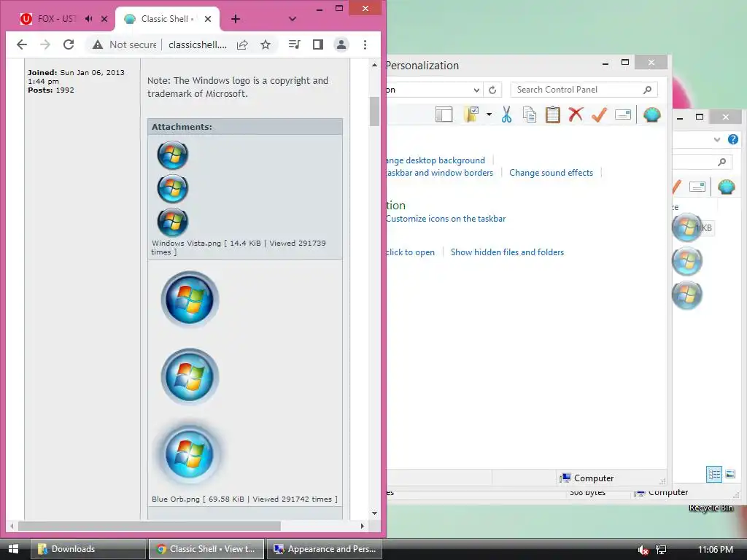
Task: Click the classicshell address bar
Action: click(197, 44)
